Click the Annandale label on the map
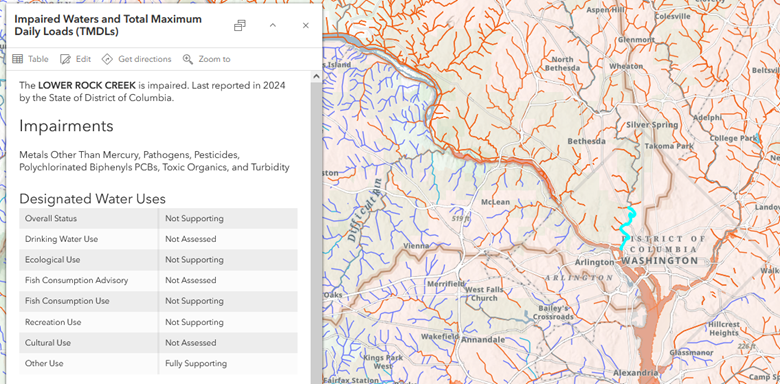780x384 pixels. [x=483, y=340]
